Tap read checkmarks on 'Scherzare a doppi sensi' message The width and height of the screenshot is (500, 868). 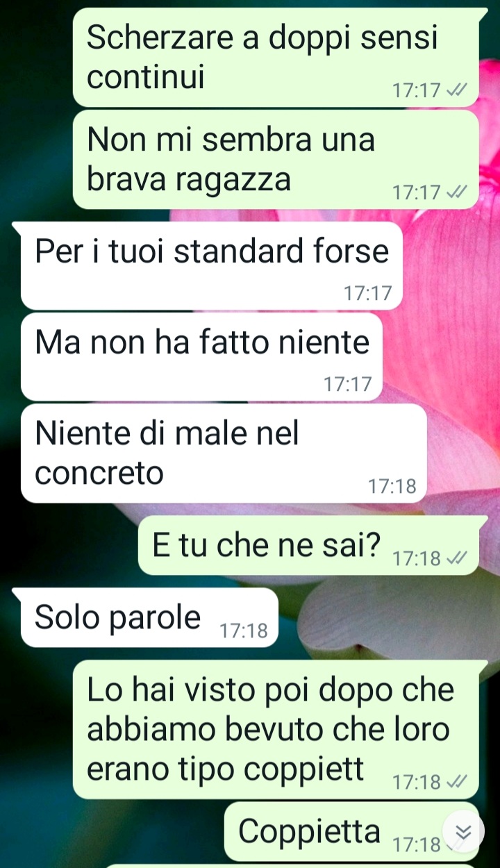coord(457,90)
